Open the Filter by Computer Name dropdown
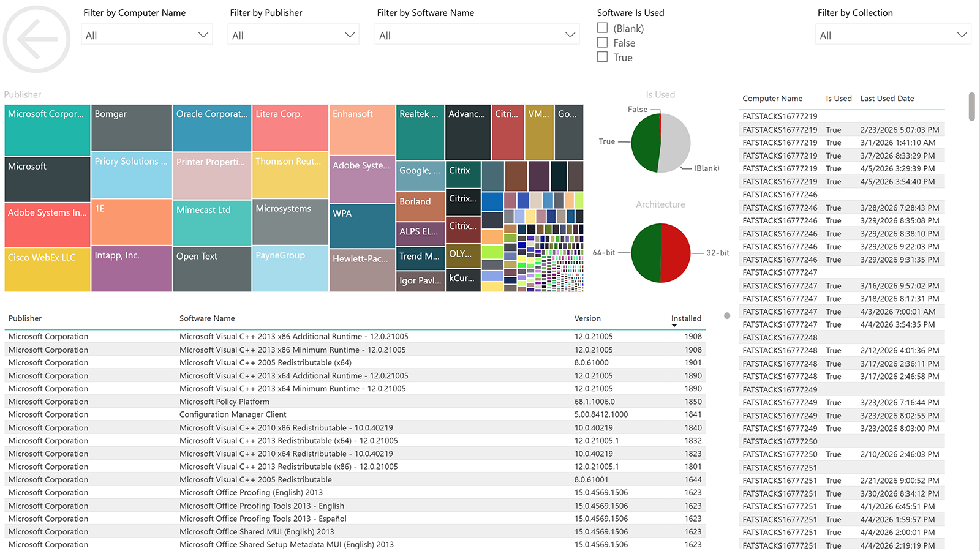980x551 pixels. click(147, 35)
